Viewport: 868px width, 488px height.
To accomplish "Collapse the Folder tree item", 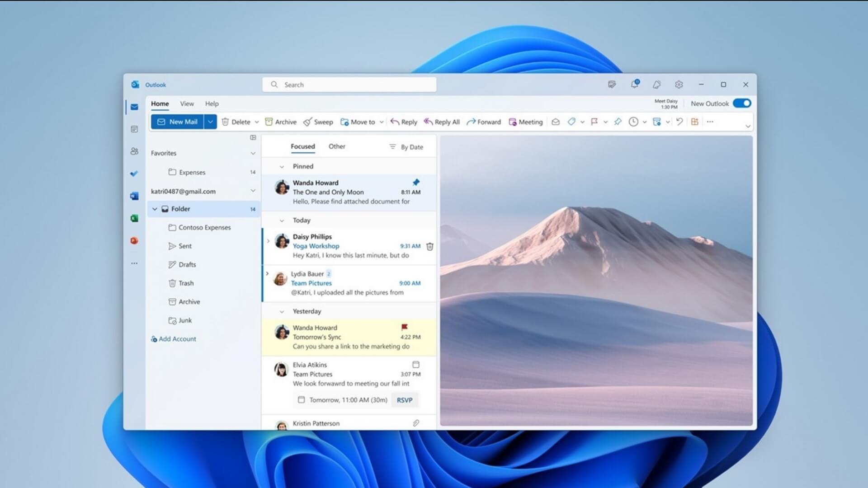I will coord(155,209).
